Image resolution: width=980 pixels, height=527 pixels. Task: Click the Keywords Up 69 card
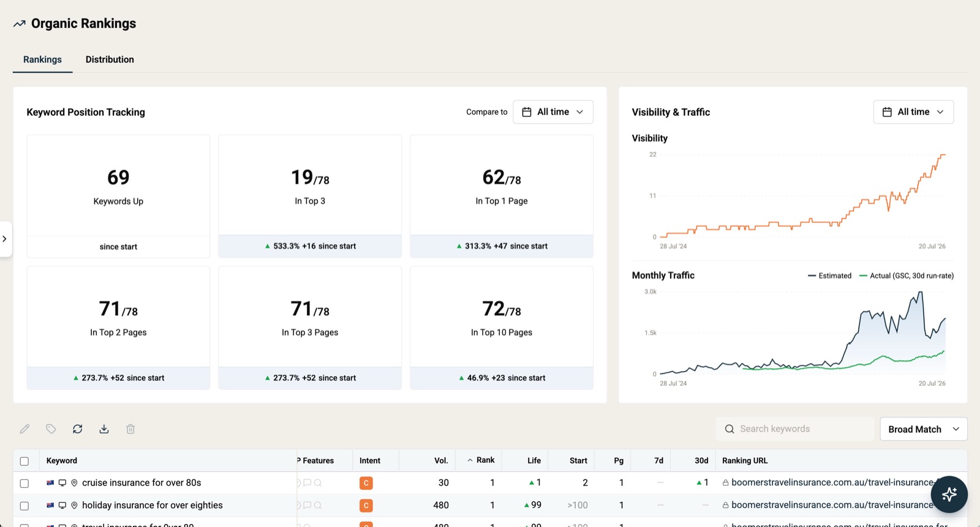coord(118,196)
